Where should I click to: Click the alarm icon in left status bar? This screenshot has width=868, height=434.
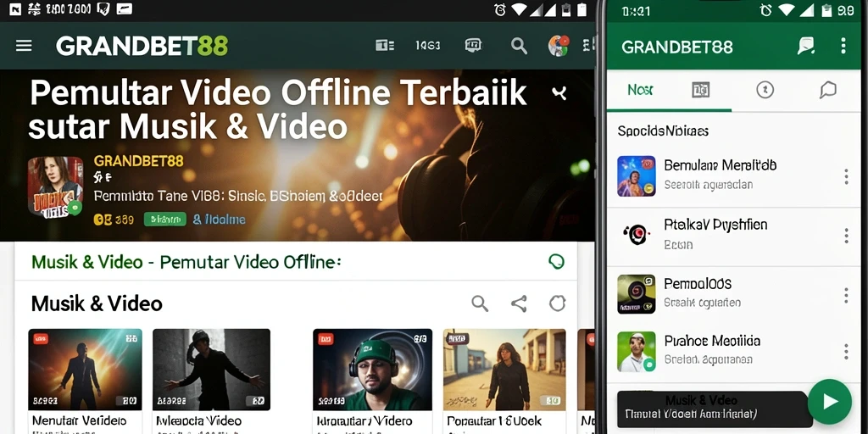point(500,9)
